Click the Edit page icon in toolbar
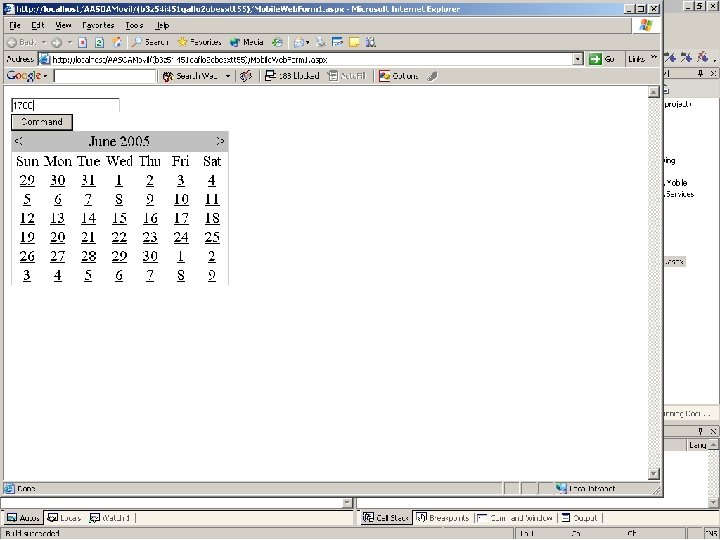Image resolution: width=720 pixels, height=540 pixels. coord(338,42)
